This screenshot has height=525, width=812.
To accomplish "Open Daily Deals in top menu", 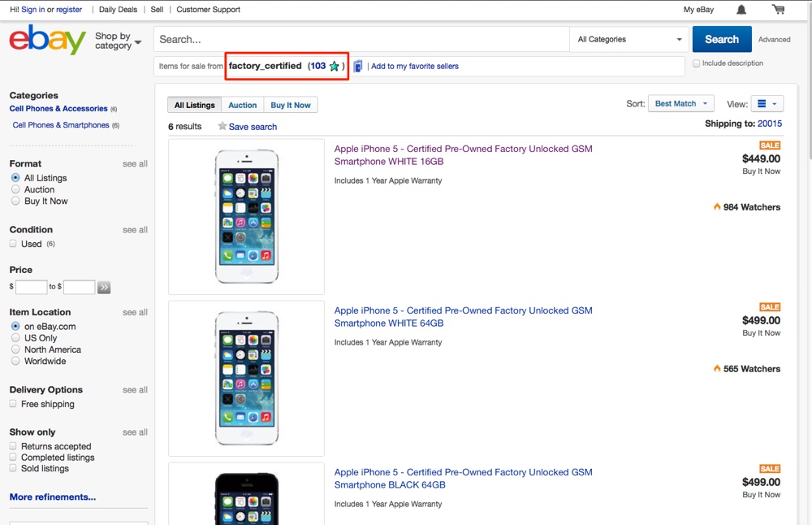I will (x=118, y=9).
